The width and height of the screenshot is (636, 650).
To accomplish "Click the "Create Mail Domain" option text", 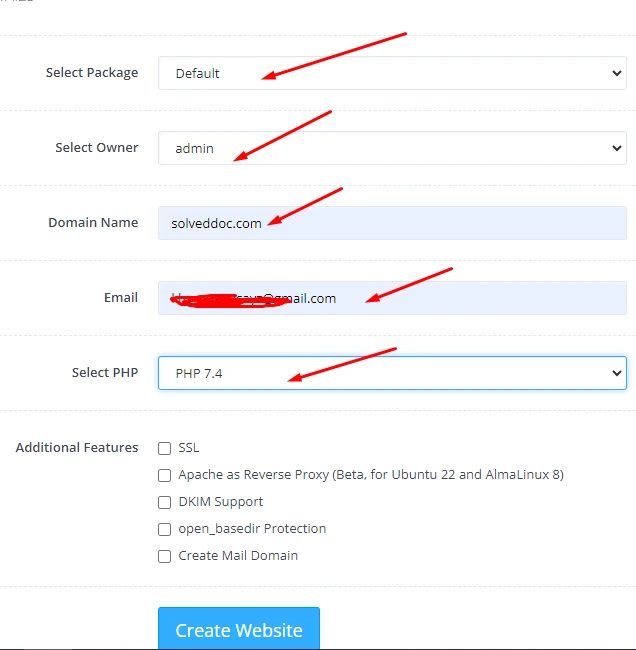I will click(x=238, y=556).
